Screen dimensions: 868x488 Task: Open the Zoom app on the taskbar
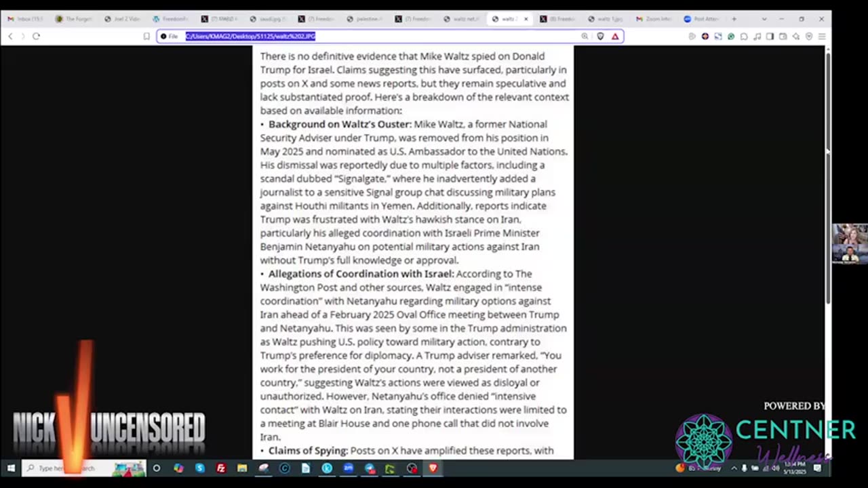[349, 468]
